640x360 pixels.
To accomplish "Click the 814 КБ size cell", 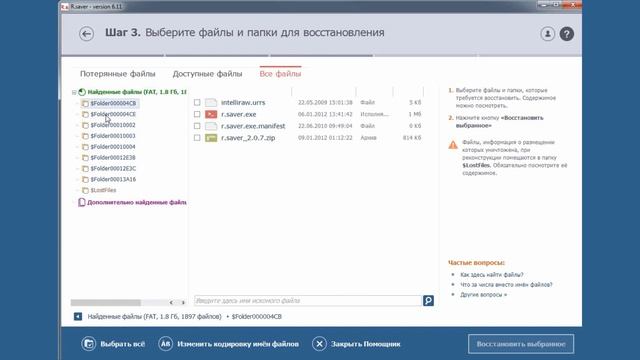I will tap(412, 138).
